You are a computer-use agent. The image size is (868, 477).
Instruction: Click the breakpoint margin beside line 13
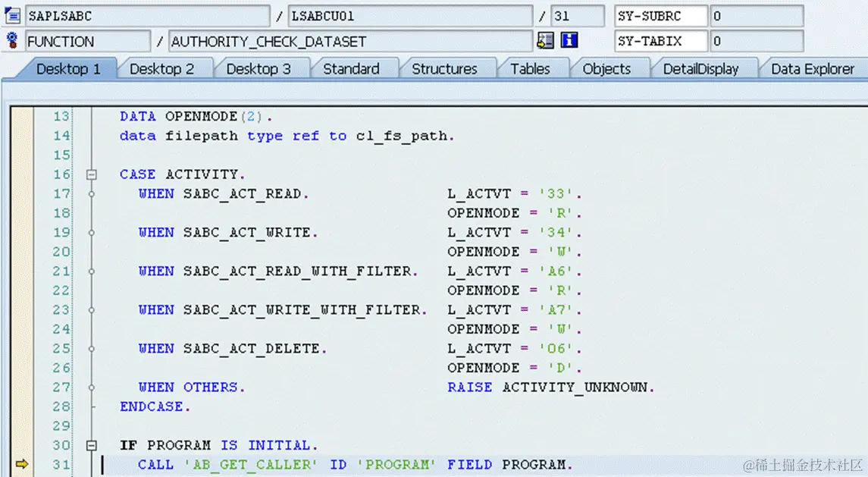click(22, 116)
